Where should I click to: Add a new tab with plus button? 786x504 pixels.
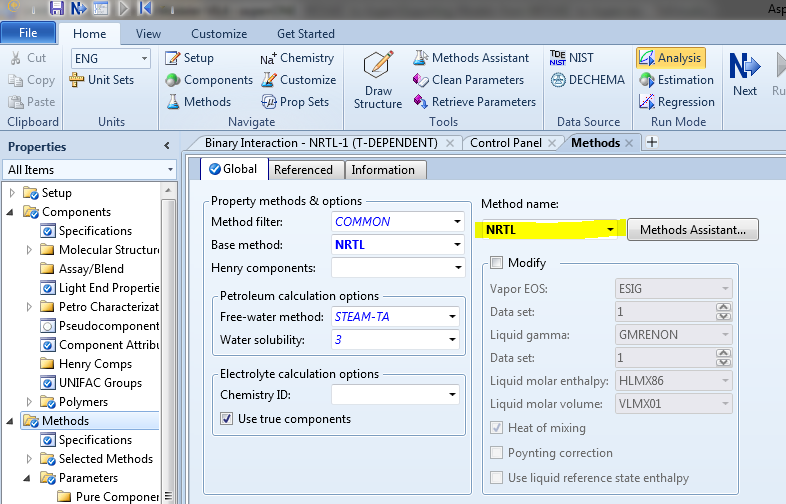pos(652,142)
